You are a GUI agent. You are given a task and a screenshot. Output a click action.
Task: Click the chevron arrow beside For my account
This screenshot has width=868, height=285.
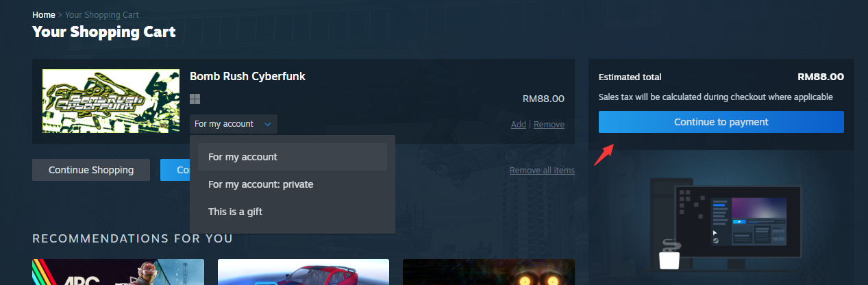pyautogui.click(x=268, y=124)
